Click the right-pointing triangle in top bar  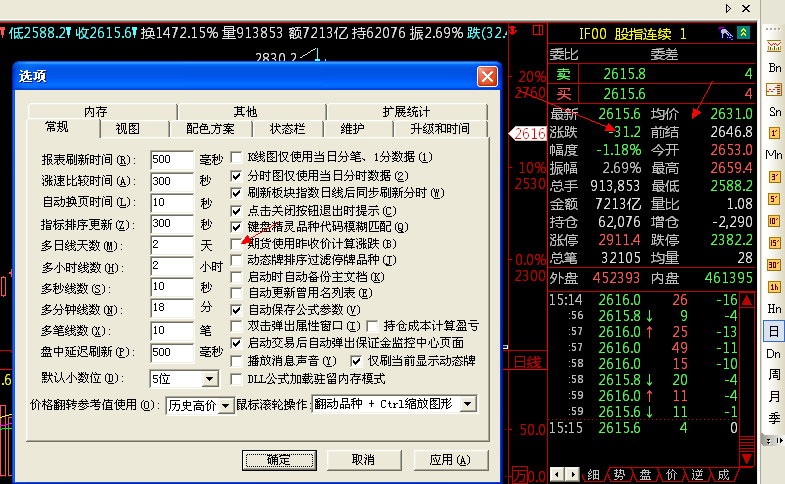728,9
